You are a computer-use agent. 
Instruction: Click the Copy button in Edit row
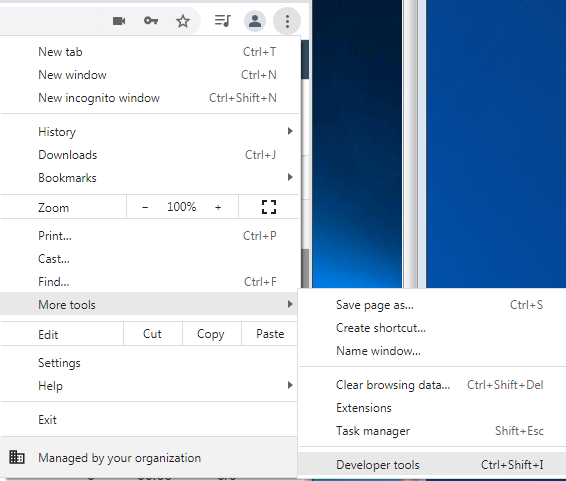pyautogui.click(x=211, y=334)
